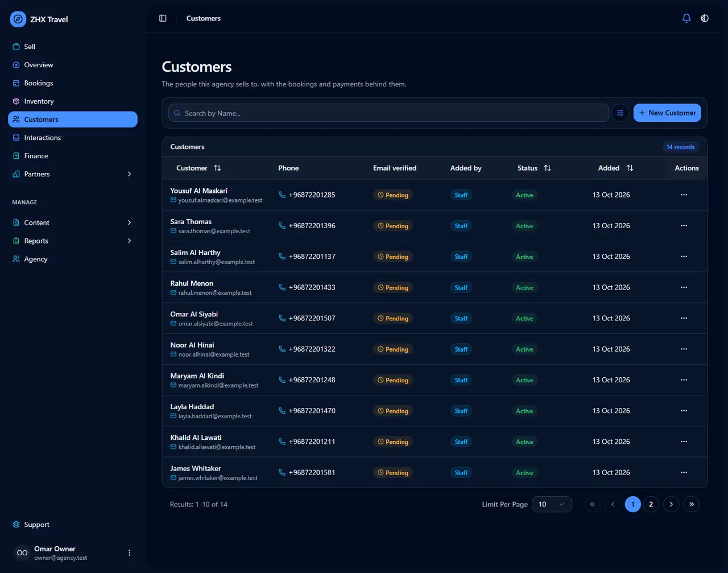Go to Bookings in the sidebar

pos(73,83)
